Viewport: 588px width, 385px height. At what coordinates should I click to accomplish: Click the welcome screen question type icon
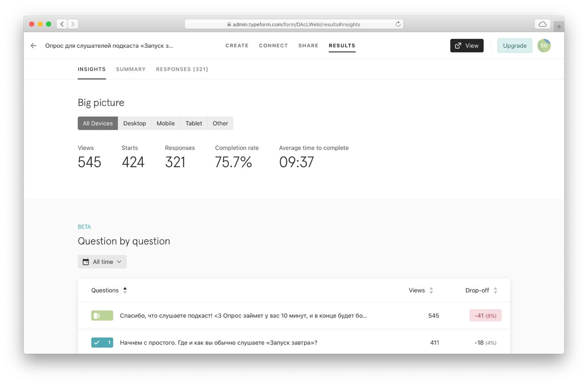(102, 316)
